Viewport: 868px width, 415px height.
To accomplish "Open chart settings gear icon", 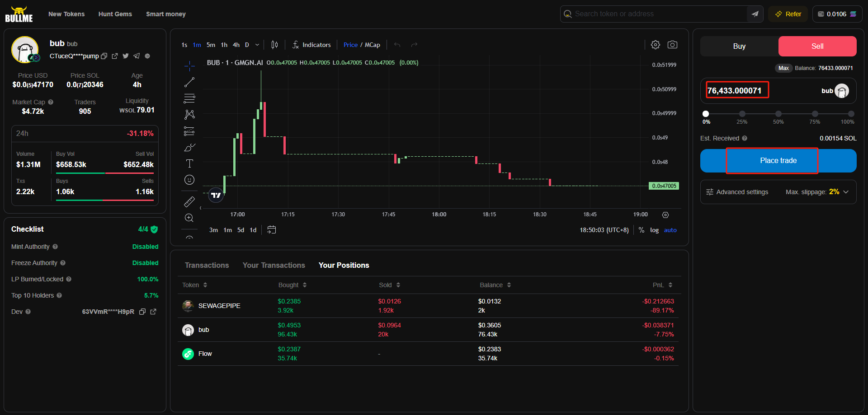I will 655,45.
